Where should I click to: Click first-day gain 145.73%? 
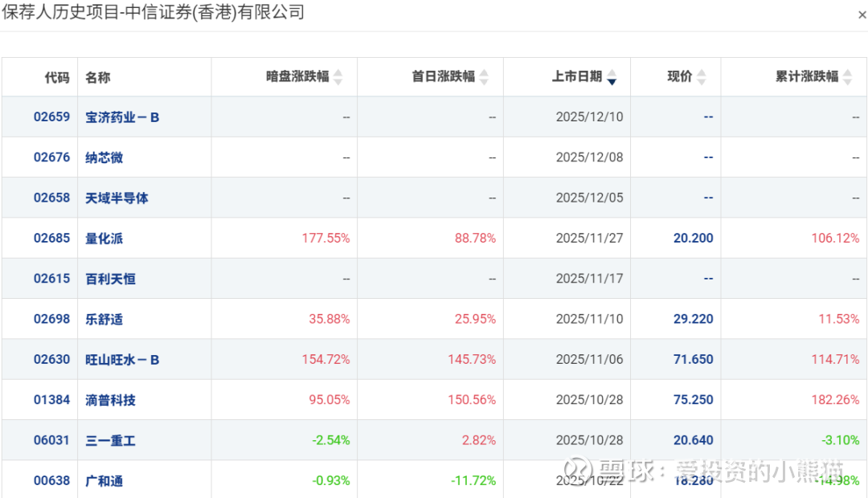click(472, 359)
